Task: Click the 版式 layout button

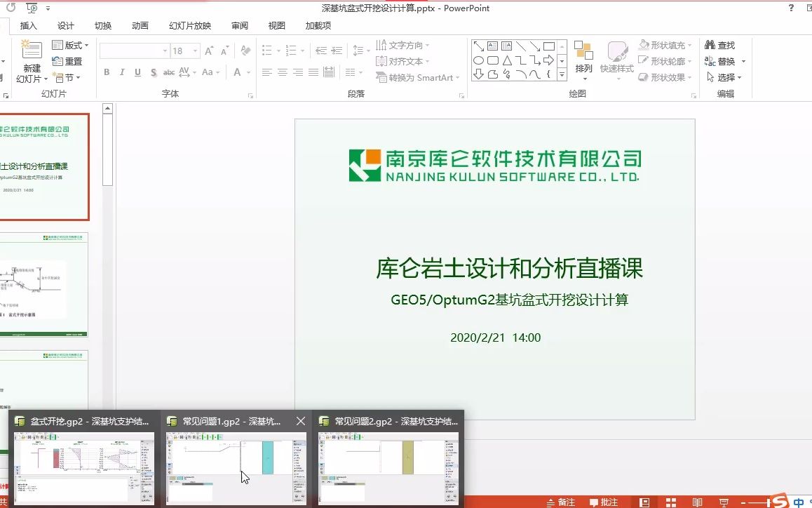Action: pyautogui.click(x=67, y=45)
